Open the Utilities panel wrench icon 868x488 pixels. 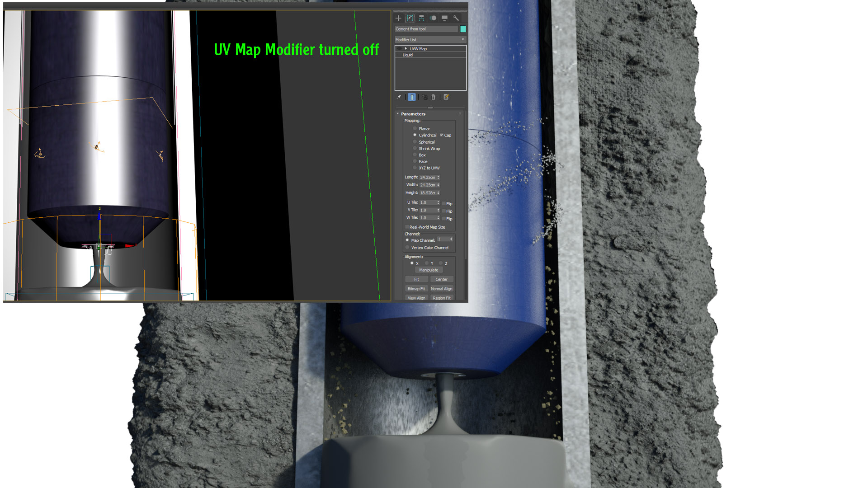pyautogui.click(x=457, y=19)
